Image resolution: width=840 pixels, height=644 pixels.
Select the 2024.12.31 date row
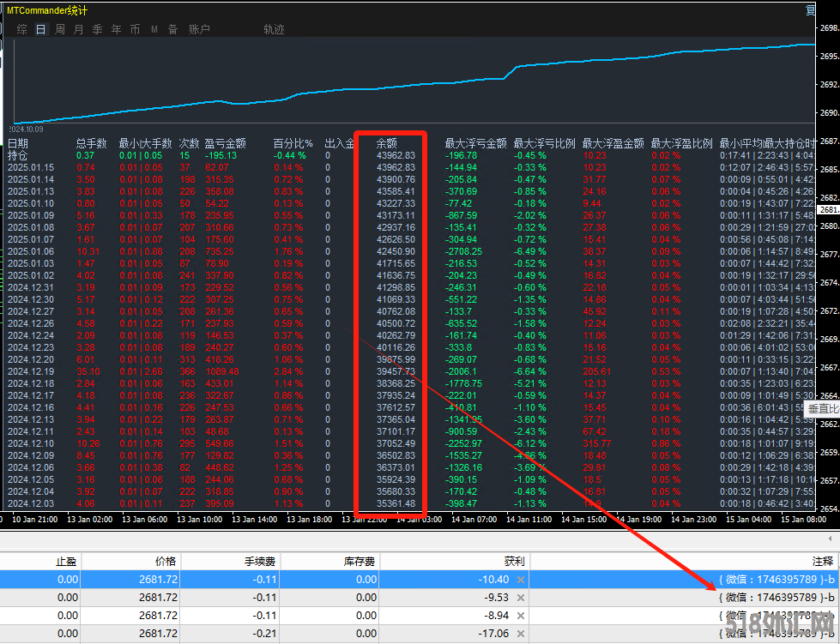pos(31,287)
